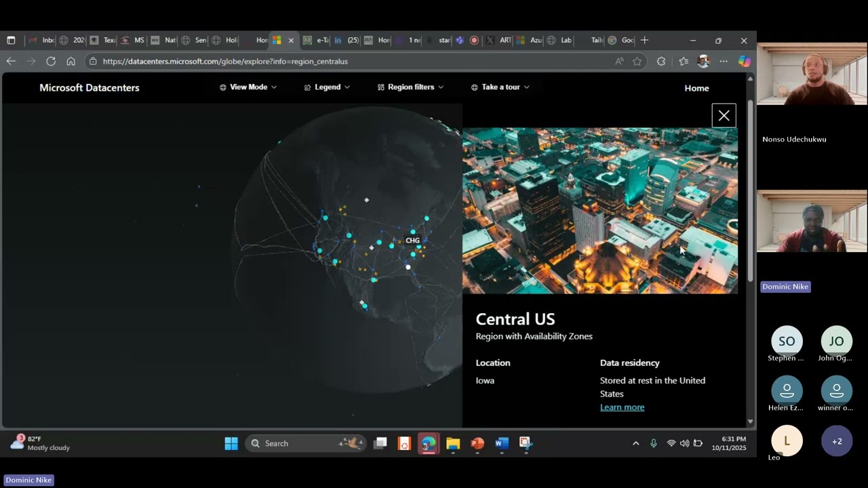This screenshot has height=488, width=868.
Task: Open PowerPoint from the taskbar
Action: (477, 443)
